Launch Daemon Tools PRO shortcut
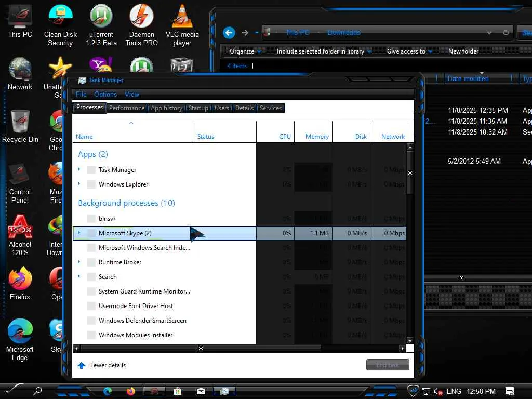 click(141, 25)
